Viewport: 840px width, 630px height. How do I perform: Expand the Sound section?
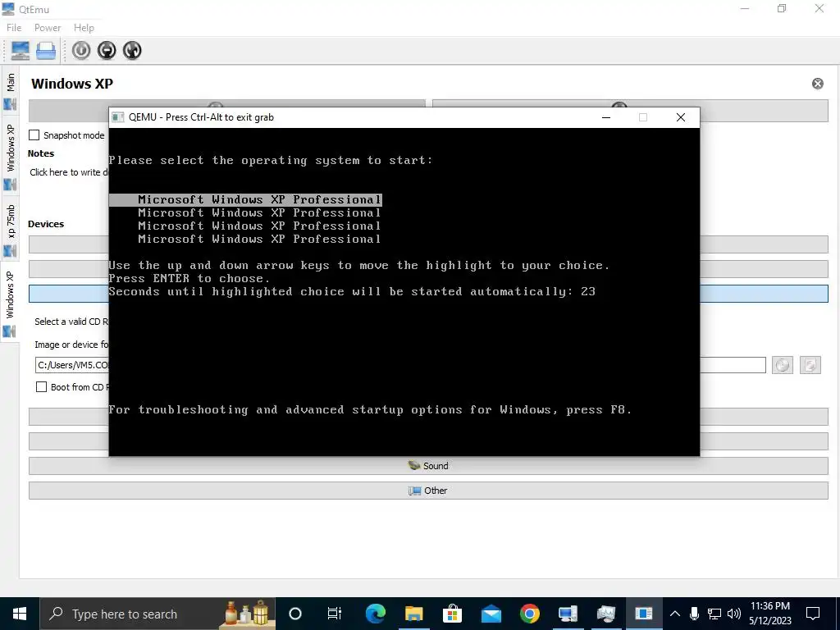428,466
